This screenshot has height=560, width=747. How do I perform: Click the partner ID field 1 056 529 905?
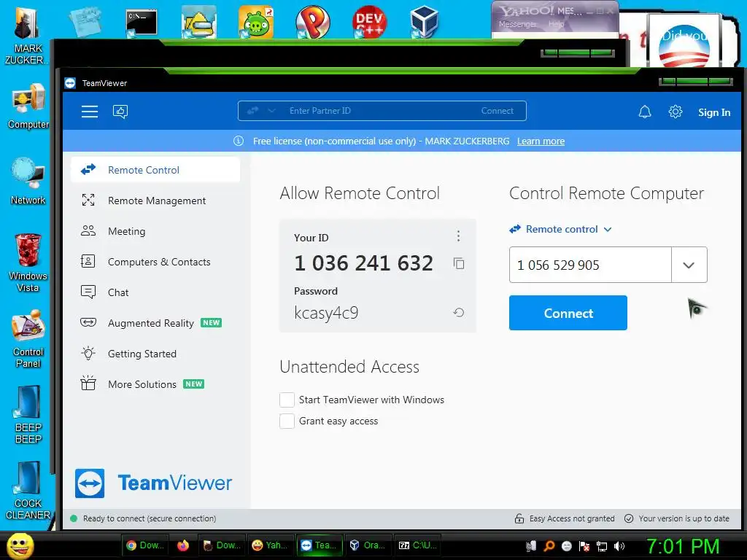[590, 265]
